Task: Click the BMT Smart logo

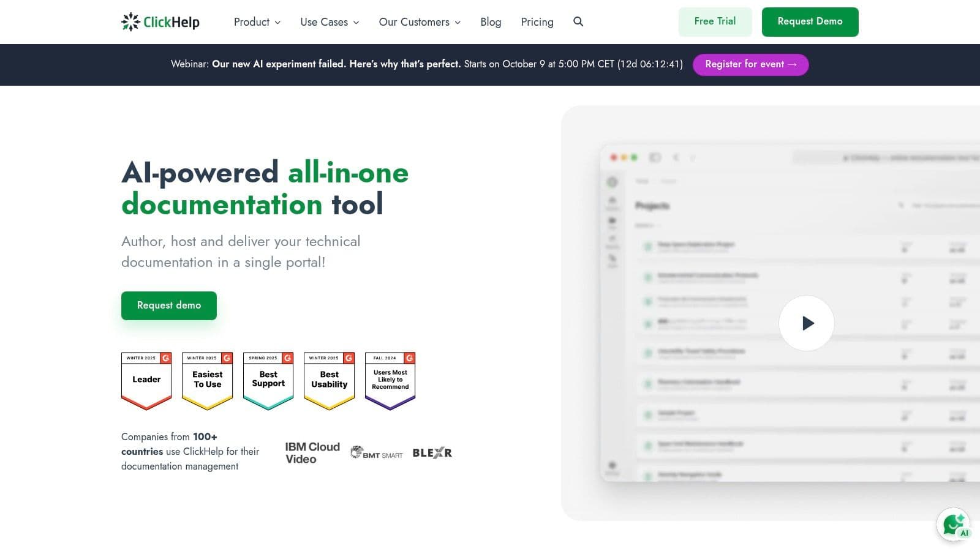Action: 377,453
